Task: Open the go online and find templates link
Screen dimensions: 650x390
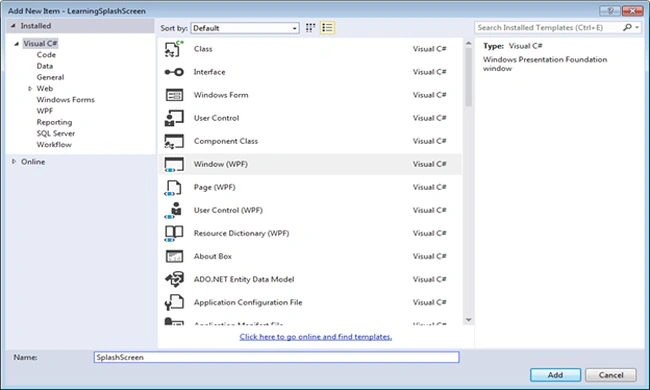Action: coord(315,337)
